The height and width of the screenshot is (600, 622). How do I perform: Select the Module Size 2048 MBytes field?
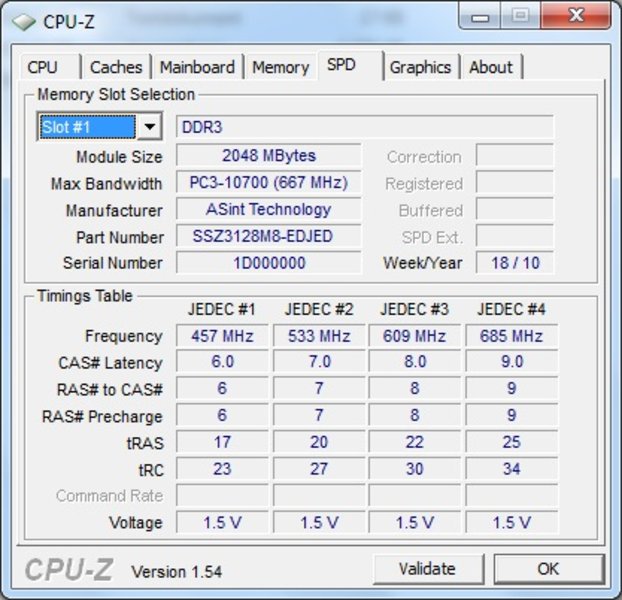[268, 156]
